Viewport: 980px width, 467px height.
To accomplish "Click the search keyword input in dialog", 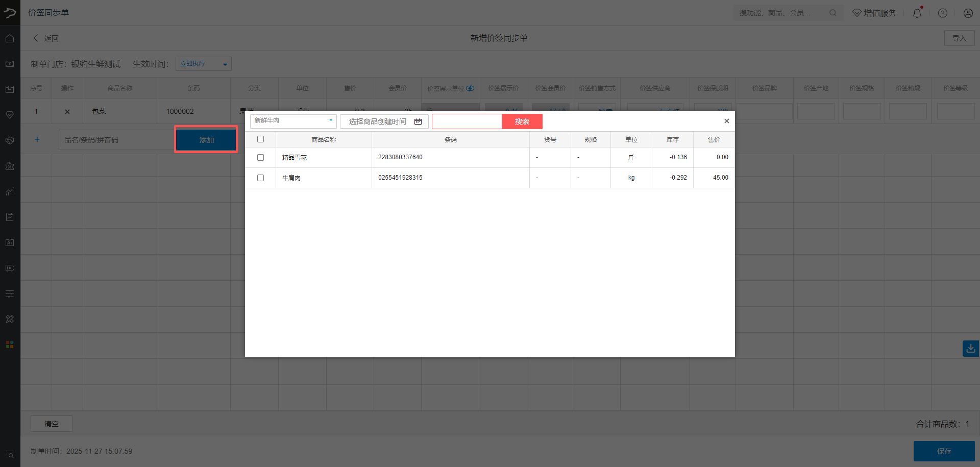I will [x=467, y=121].
